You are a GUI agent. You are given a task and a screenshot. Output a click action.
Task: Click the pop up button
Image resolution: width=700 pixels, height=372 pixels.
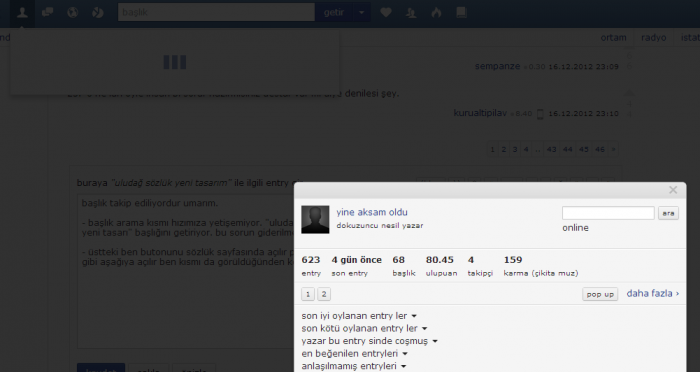click(600, 294)
